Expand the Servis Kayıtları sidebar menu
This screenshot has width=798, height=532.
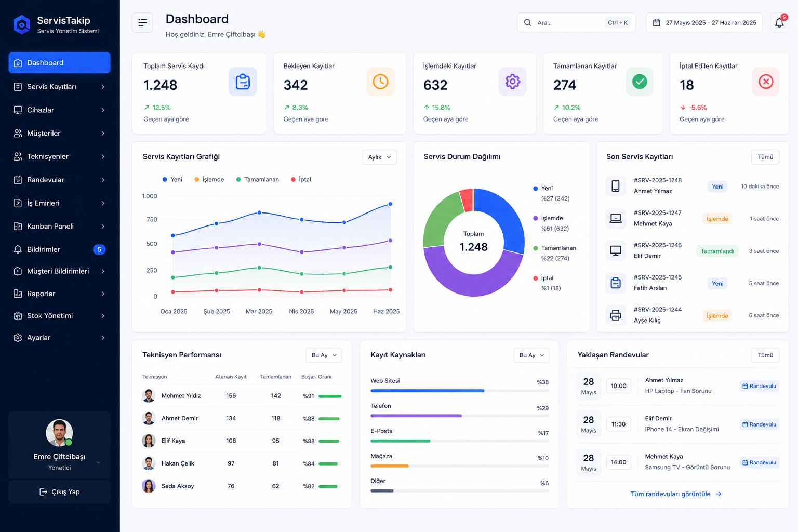tap(59, 87)
